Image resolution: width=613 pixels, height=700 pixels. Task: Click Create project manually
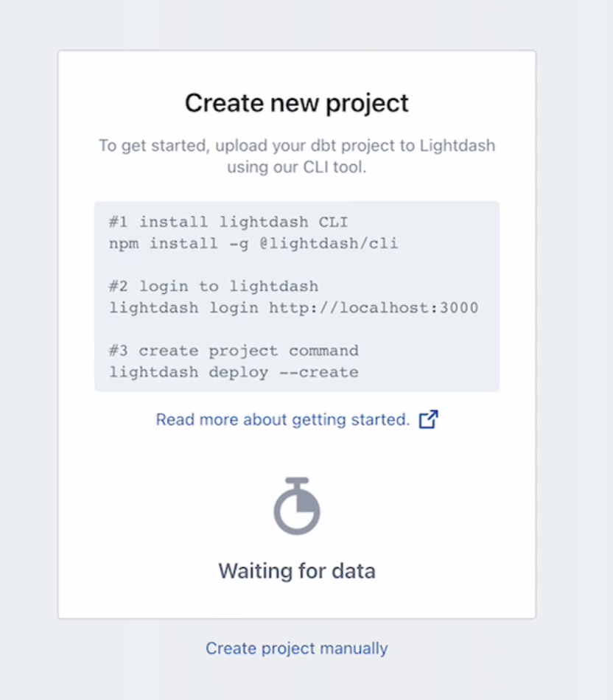point(296,648)
